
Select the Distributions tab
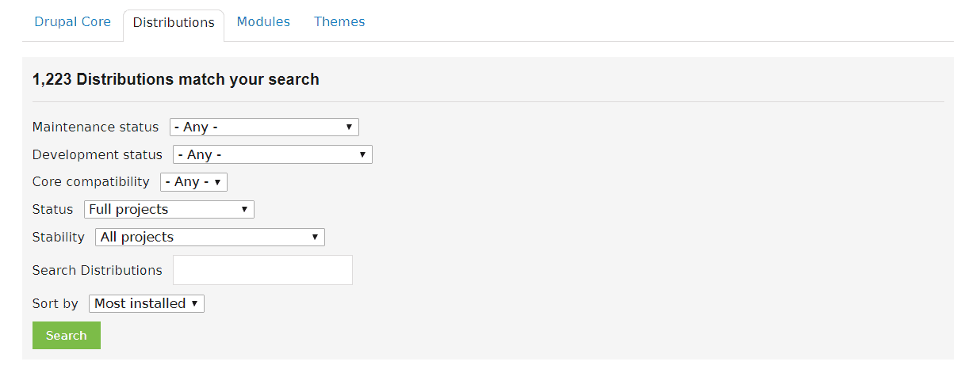[174, 23]
